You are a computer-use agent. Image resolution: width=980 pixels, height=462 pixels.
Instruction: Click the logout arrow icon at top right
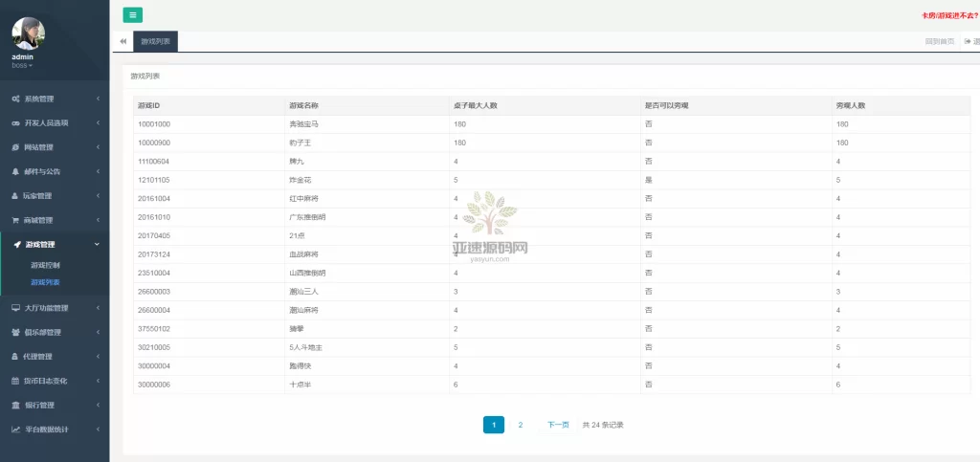point(968,41)
